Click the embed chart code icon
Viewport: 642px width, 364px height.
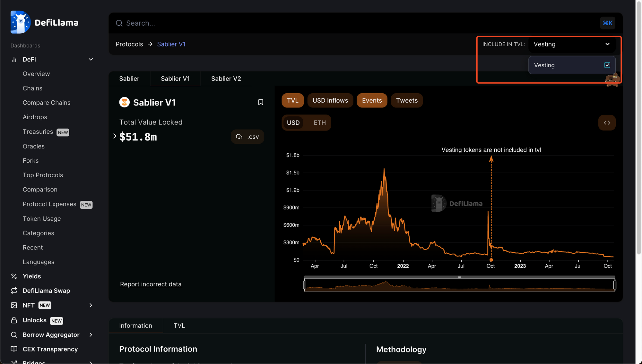click(607, 123)
